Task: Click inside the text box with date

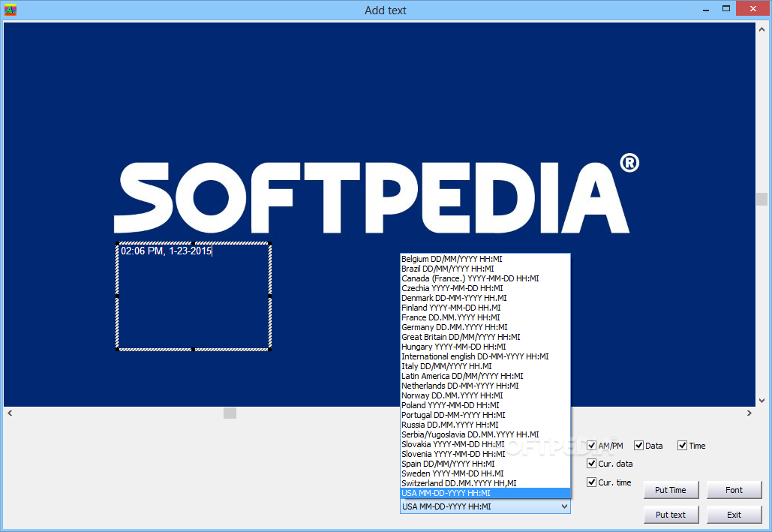Action: 194,296
